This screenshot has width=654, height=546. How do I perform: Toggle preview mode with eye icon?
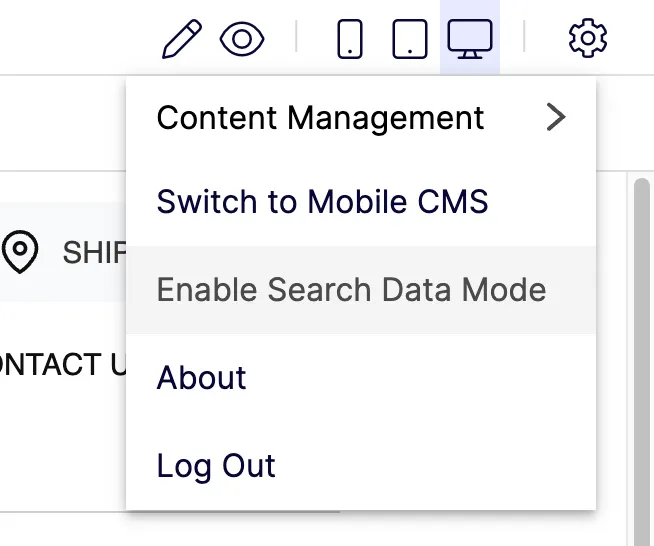pos(242,39)
